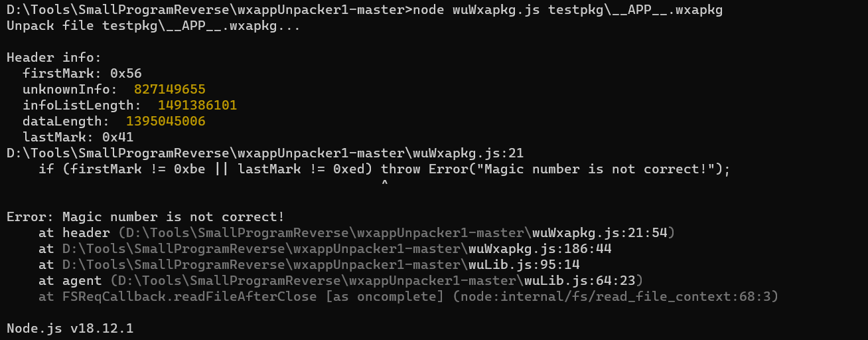
Task: Click the firstMark value 0x56
Action: coord(126,74)
